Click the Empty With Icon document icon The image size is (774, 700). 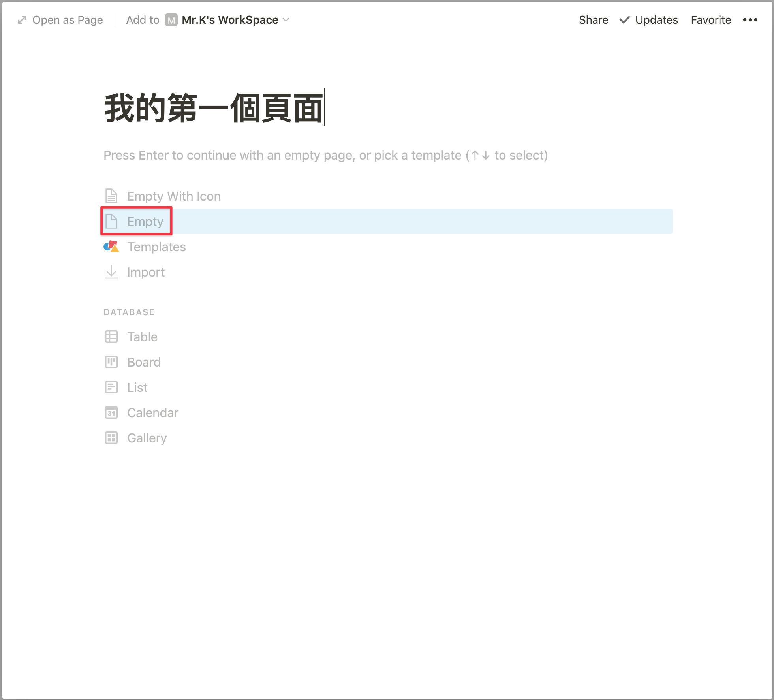pos(111,196)
